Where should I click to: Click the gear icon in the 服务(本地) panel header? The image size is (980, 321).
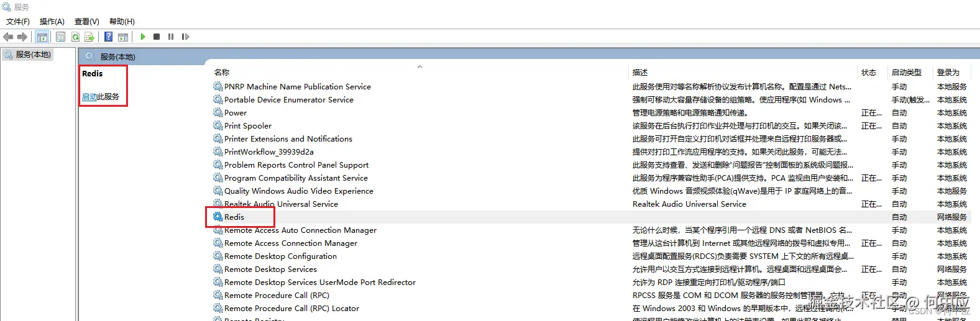tap(90, 57)
